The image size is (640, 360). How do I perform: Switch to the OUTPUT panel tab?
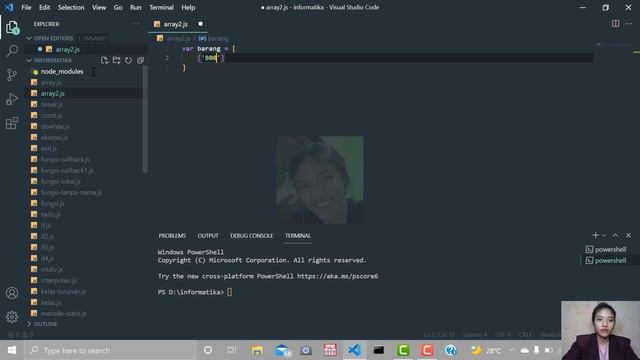[208, 236]
